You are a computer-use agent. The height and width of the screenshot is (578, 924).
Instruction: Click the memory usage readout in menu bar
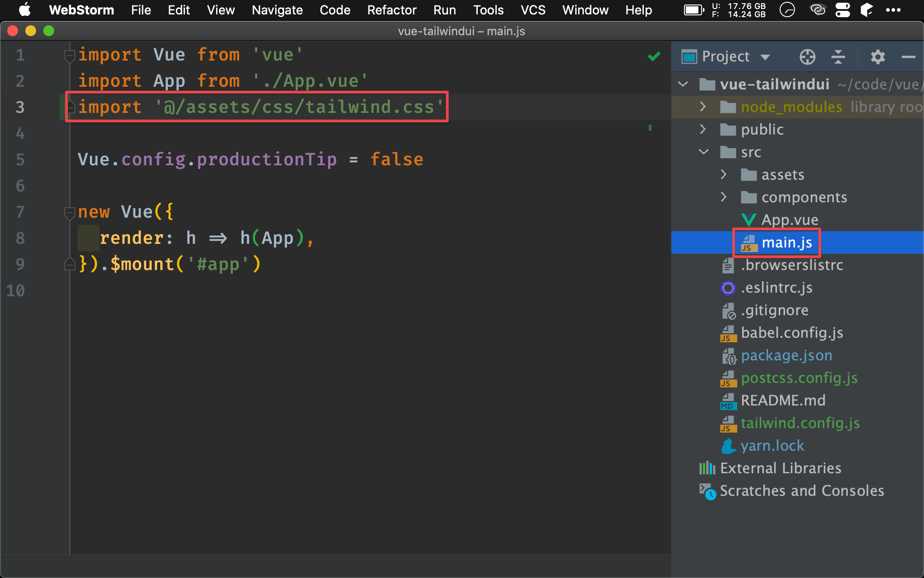coord(739,10)
